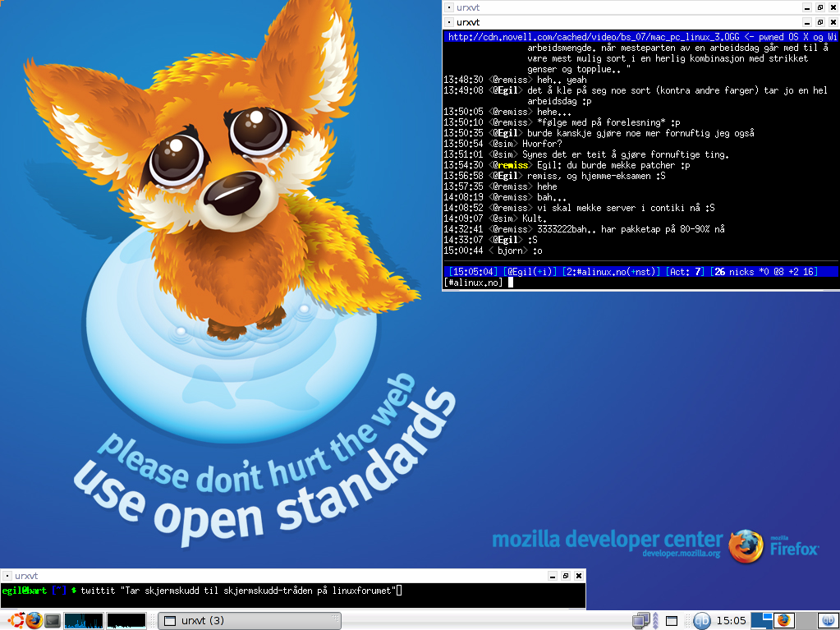Click the [15:05:04] status bar time
Screen dimensions: 840x630
pos(474,272)
